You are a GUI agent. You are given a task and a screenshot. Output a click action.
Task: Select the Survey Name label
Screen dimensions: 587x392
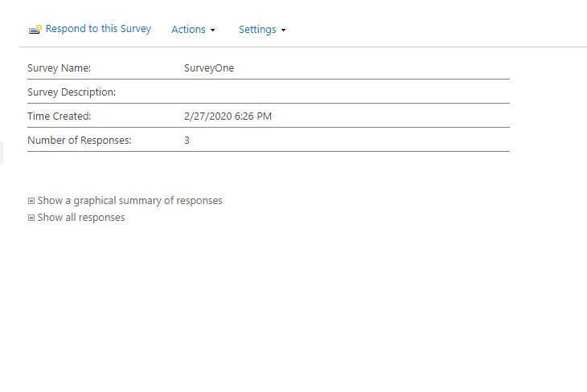click(59, 68)
